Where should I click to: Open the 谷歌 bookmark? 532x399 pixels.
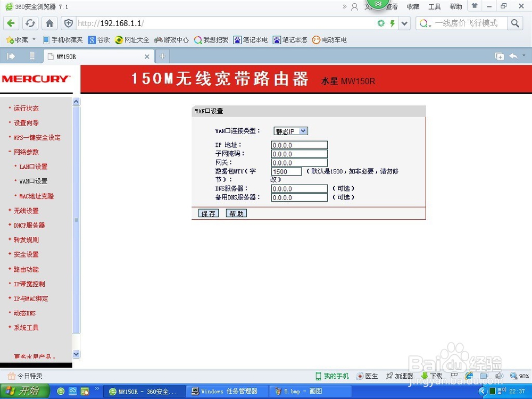99,40
